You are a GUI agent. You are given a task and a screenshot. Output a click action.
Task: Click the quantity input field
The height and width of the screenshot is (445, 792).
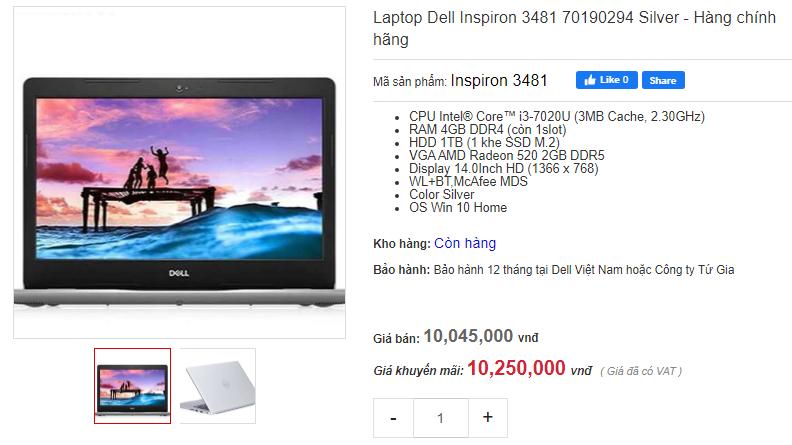tap(440, 418)
